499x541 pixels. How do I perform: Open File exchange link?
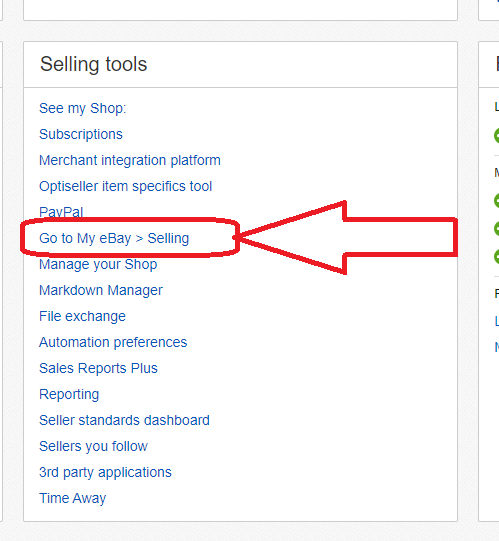click(82, 316)
